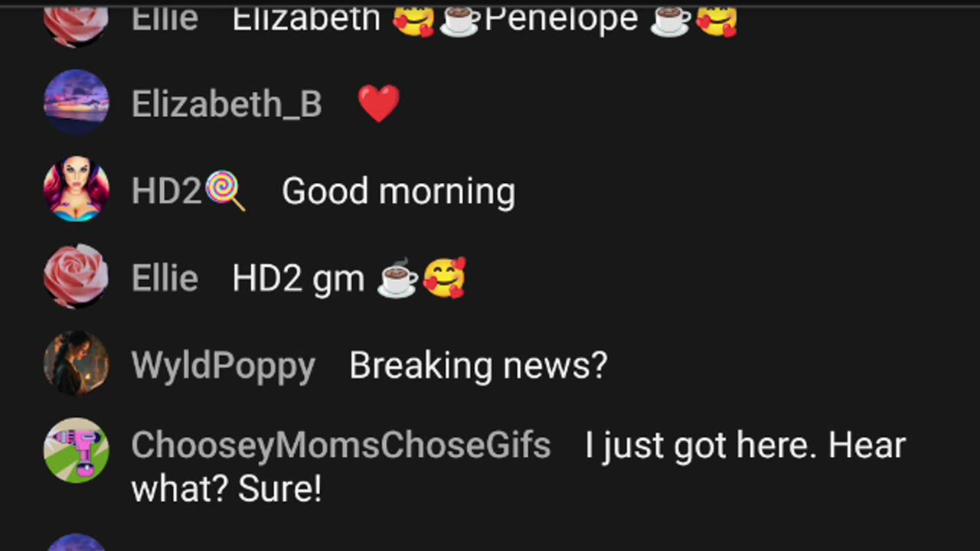
Task: Open Elizabeth_B's sunset profile avatar
Action: pyautogui.click(x=76, y=103)
